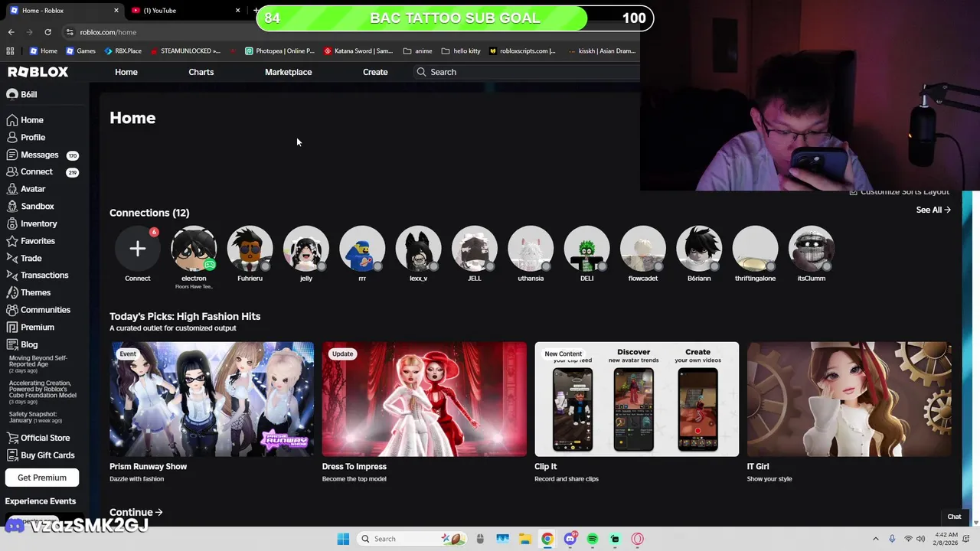
Task: Click the Windows Start button
Action: click(343, 539)
